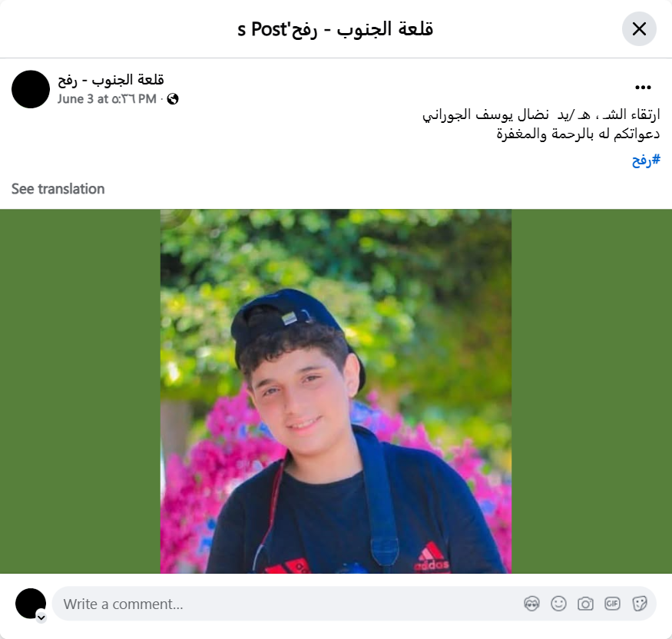Open the sticker picker in comment box
672x639 pixels.
pyautogui.click(x=639, y=604)
